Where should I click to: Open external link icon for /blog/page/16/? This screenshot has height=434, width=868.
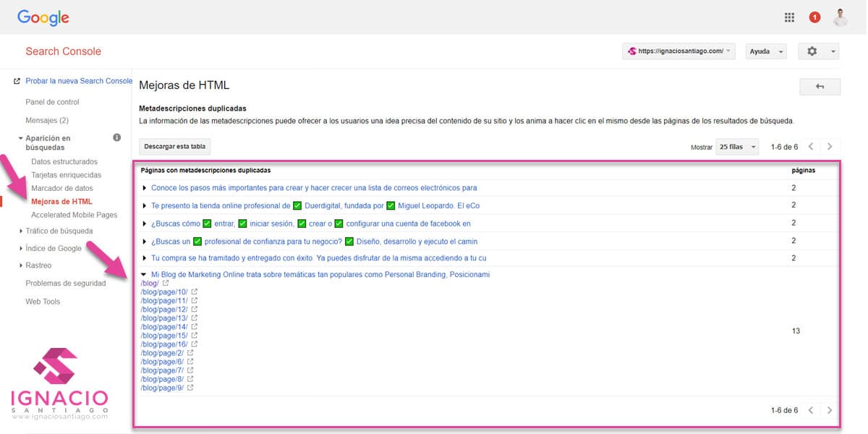tap(194, 344)
